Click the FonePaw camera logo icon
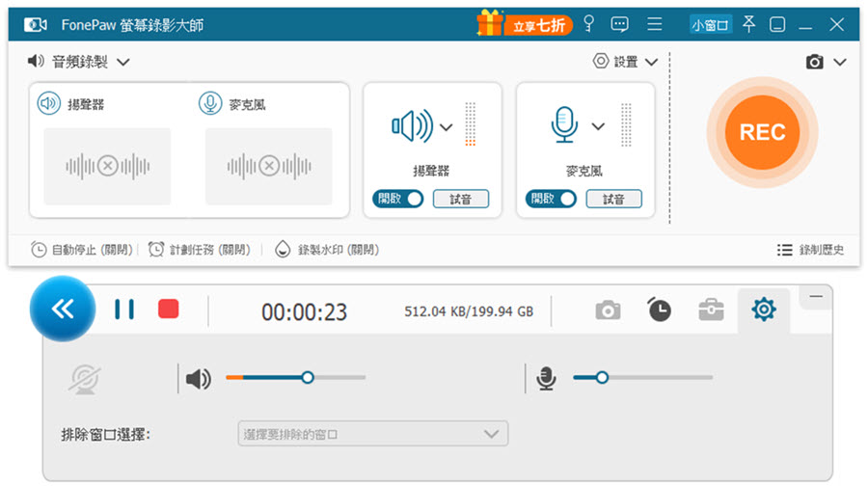The image size is (868, 486). coord(36,24)
